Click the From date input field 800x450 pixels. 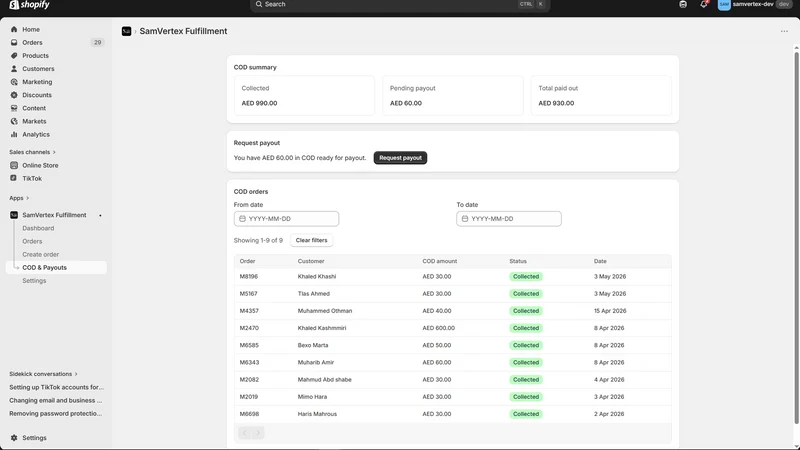tap(286, 219)
